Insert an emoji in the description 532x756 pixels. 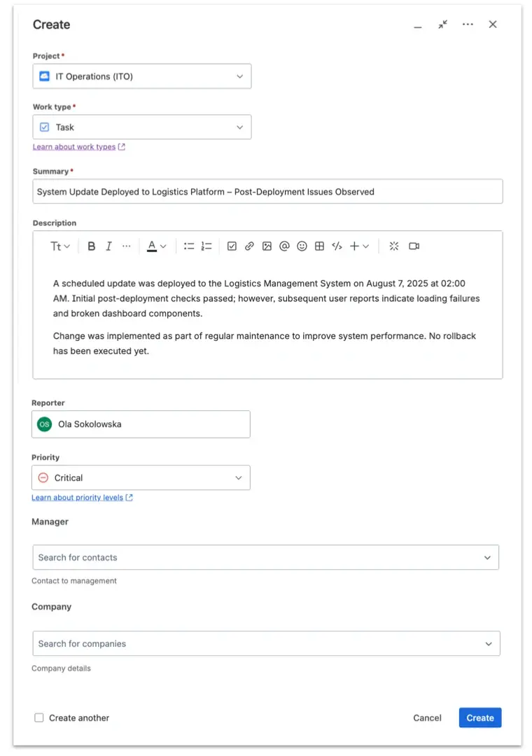click(302, 246)
